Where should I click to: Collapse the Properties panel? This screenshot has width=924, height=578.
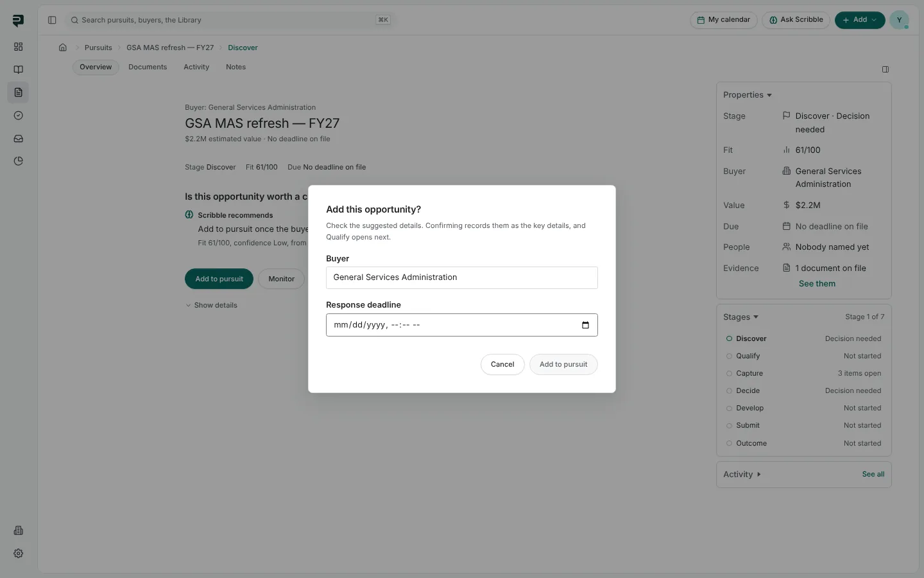[748, 95]
